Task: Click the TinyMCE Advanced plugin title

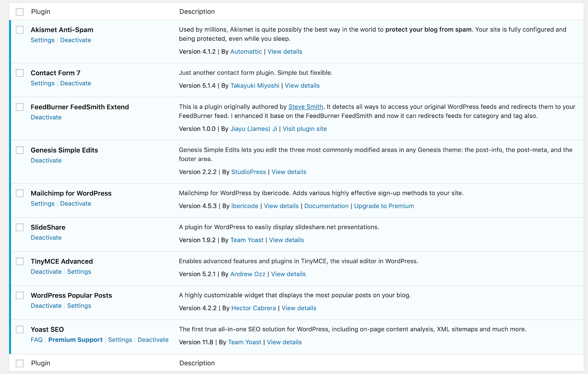Action: [x=62, y=261]
